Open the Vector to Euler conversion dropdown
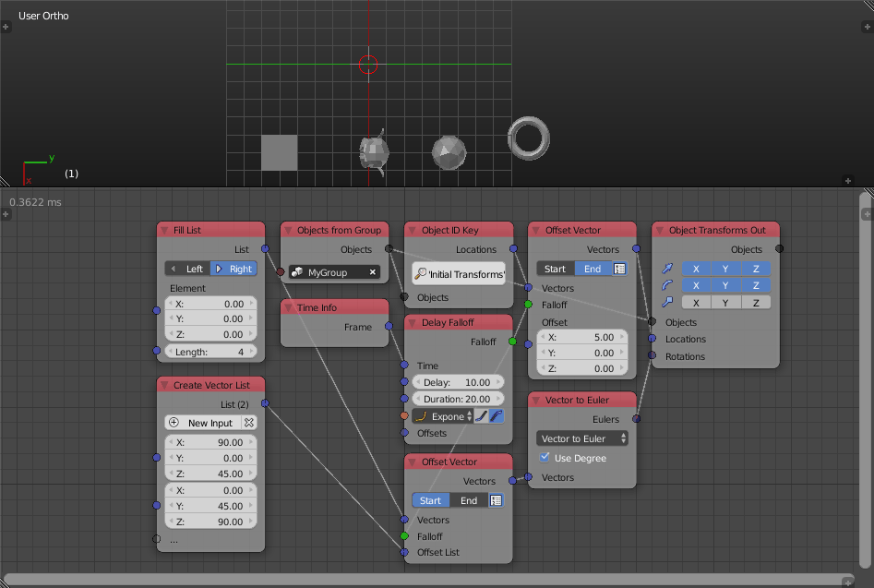This screenshot has height=588, width=874. [580, 438]
